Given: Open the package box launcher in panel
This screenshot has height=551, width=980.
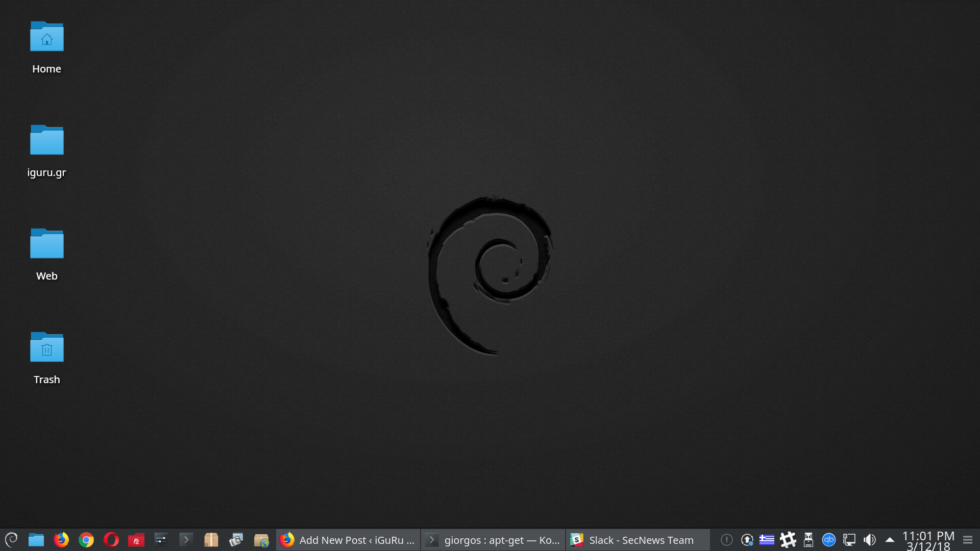Looking at the screenshot, I should (x=211, y=540).
